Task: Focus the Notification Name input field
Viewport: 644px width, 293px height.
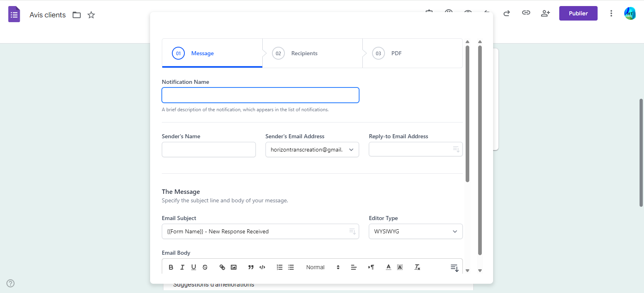Action: (x=260, y=96)
